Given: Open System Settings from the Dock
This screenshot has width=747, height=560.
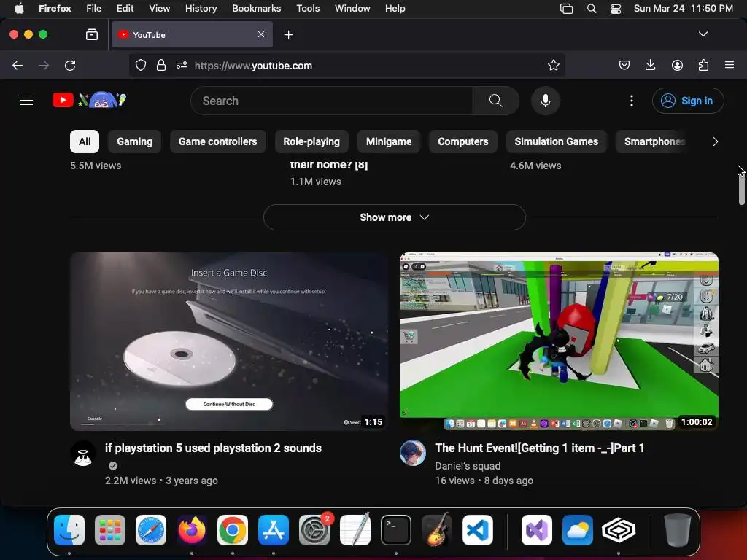Looking at the screenshot, I should point(314,530).
